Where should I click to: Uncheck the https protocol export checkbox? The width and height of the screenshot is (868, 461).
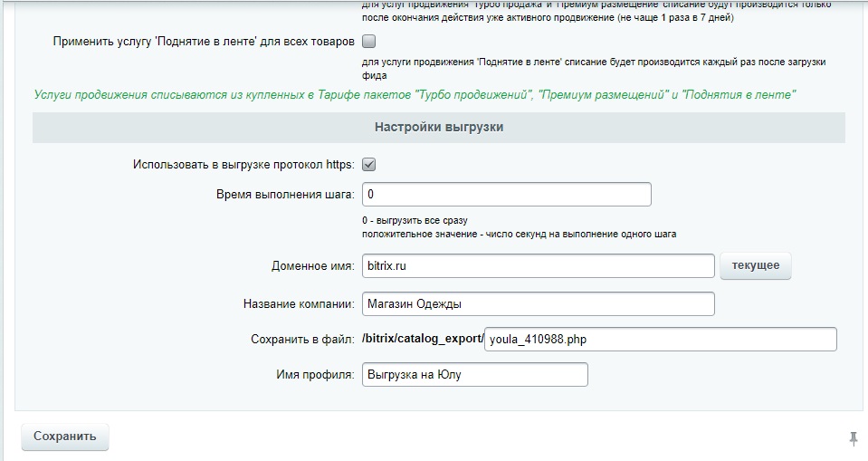click(368, 165)
